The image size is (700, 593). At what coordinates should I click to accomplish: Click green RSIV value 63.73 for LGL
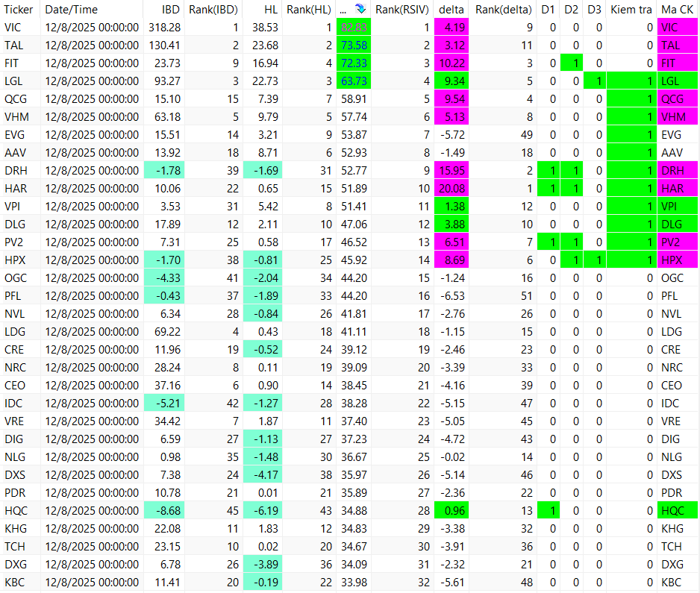point(354,81)
